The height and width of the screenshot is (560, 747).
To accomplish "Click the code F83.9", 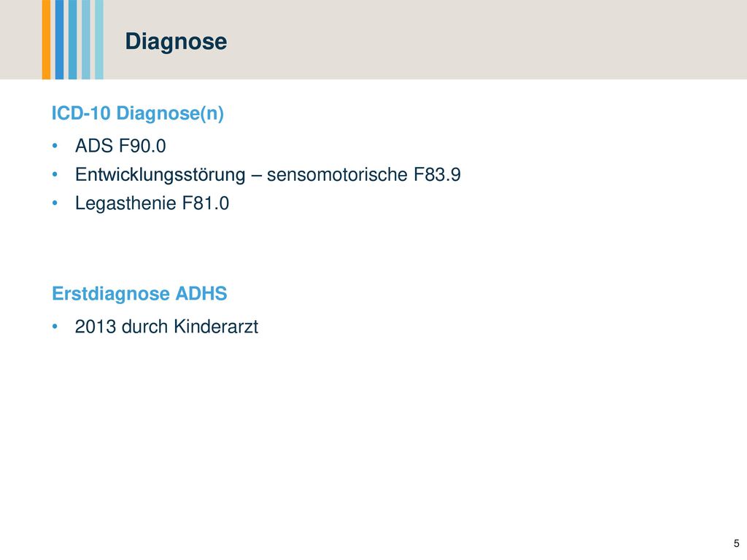I will pos(437,175).
